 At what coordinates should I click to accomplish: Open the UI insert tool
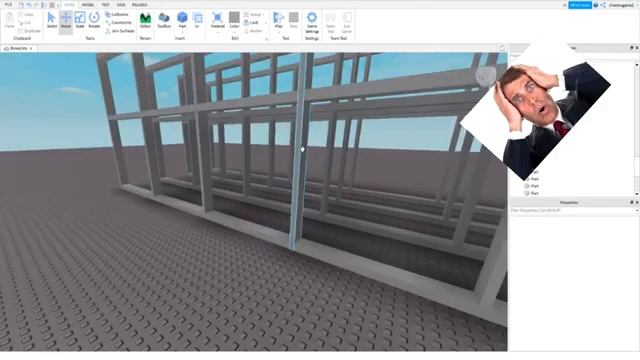197,20
